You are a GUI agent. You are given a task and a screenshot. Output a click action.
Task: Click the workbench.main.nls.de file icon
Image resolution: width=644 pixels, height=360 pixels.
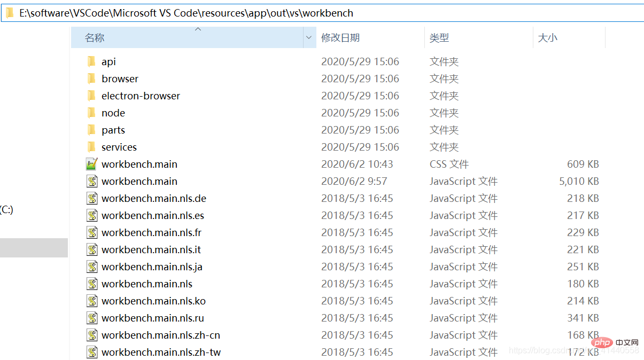(x=92, y=198)
